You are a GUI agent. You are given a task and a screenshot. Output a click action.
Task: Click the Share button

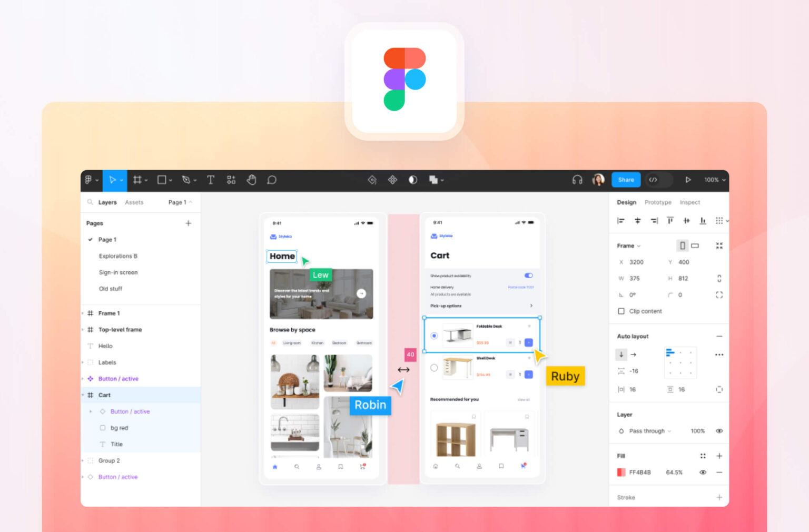(626, 180)
